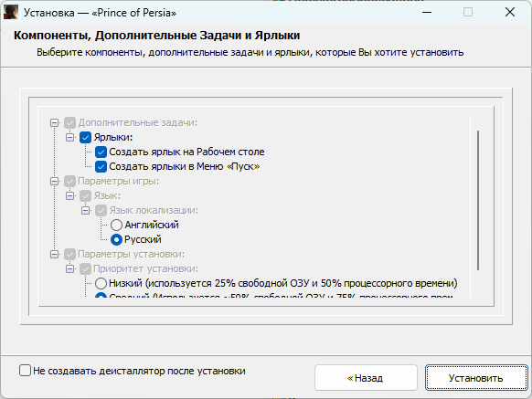Click the components list vertical scrollbar
Viewport: 532px width, 399px height.
pos(478,200)
